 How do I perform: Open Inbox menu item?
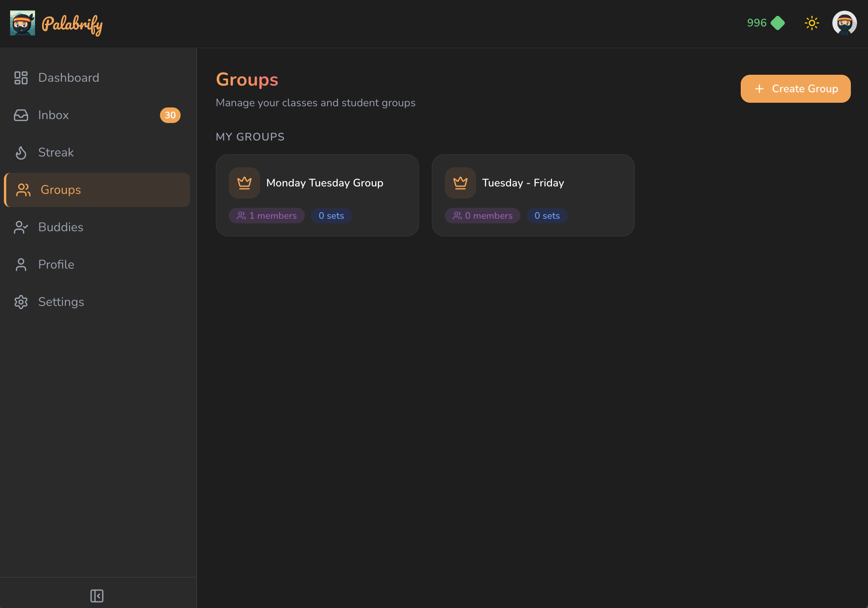(97, 115)
